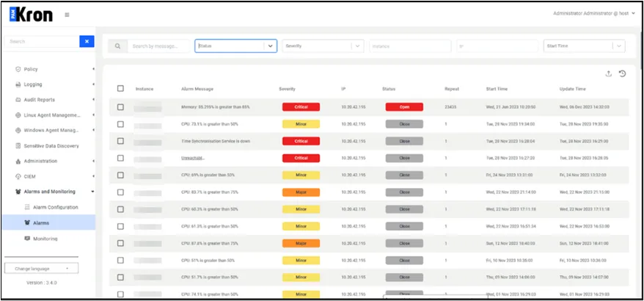The height and width of the screenshot is (301, 644).
Task: Click the Update Time column header
Action: tap(573, 89)
